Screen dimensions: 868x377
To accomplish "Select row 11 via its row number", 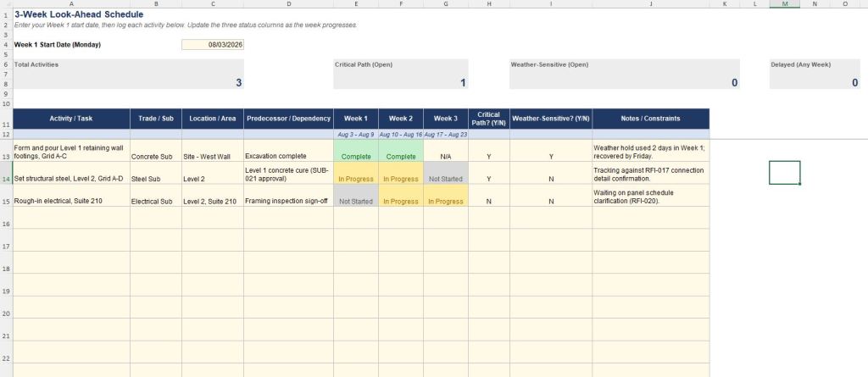I will 6,119.
